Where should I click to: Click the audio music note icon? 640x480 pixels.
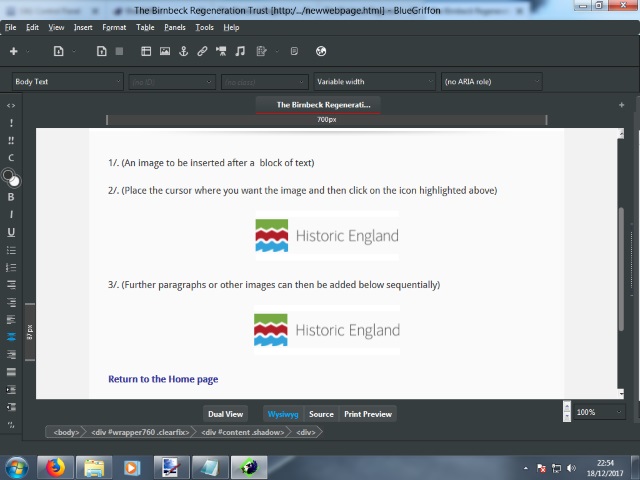pyautogui.click(x=240, y=51)
